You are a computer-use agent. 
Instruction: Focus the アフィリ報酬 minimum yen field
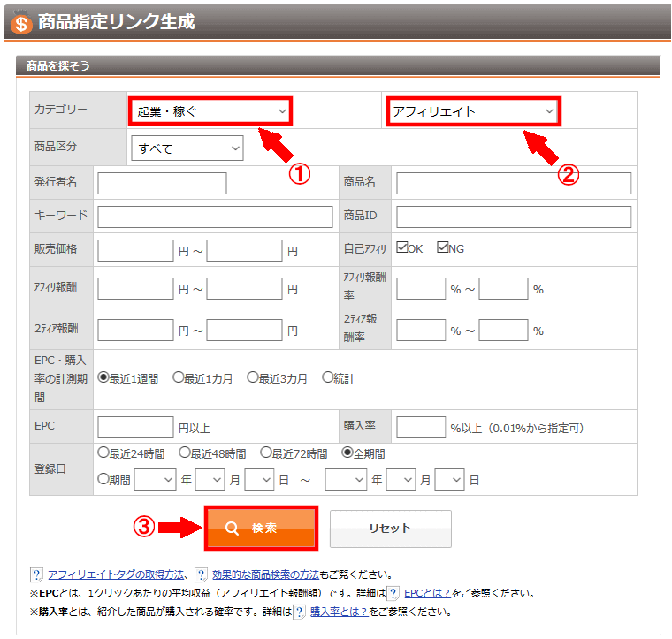click(135, 288)
